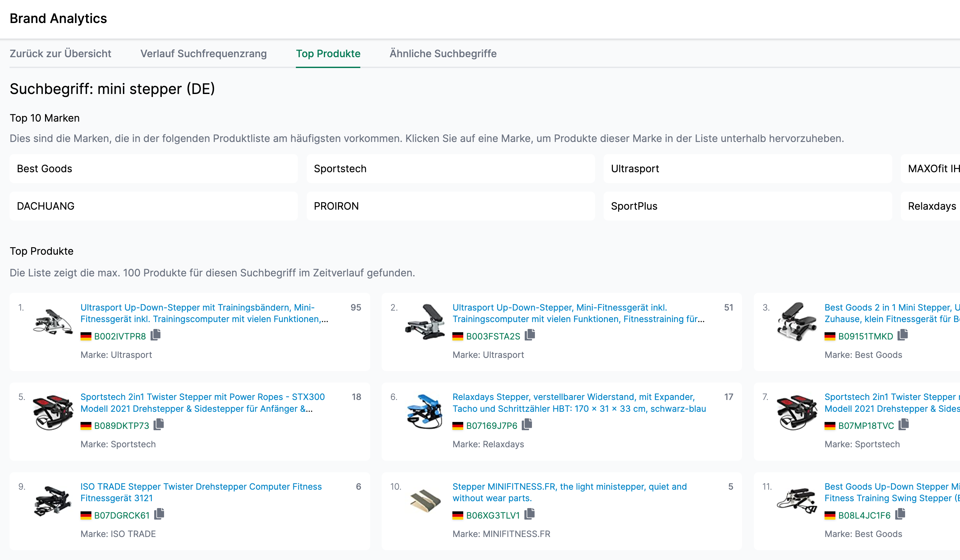Click thumbnail of Best Goods product ranked 3

(797, 322)
